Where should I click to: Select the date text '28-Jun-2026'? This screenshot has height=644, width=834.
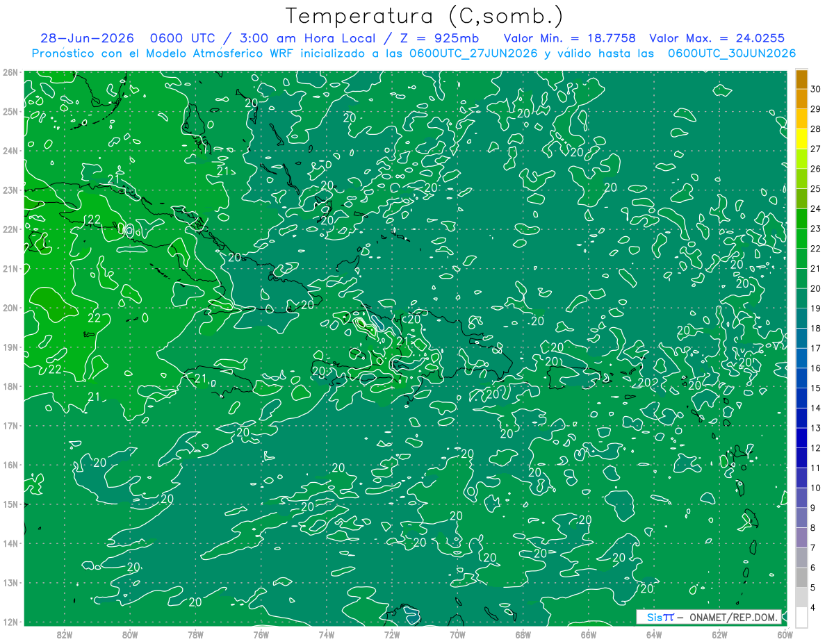point(87,38)
